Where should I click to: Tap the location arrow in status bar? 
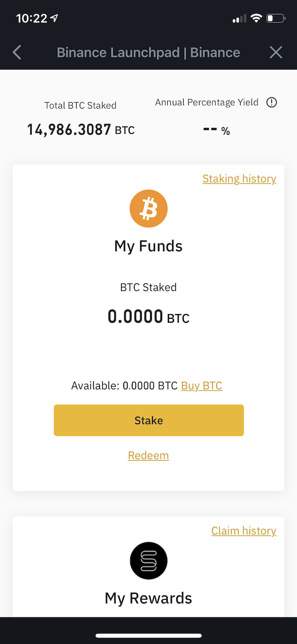tap(54, 19)
